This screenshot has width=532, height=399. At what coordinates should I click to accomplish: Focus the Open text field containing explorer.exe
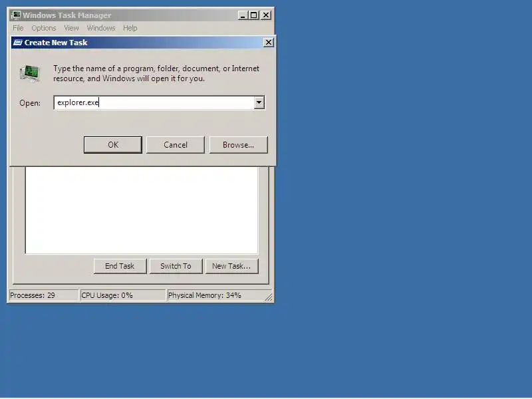click(x=154, y=102)
